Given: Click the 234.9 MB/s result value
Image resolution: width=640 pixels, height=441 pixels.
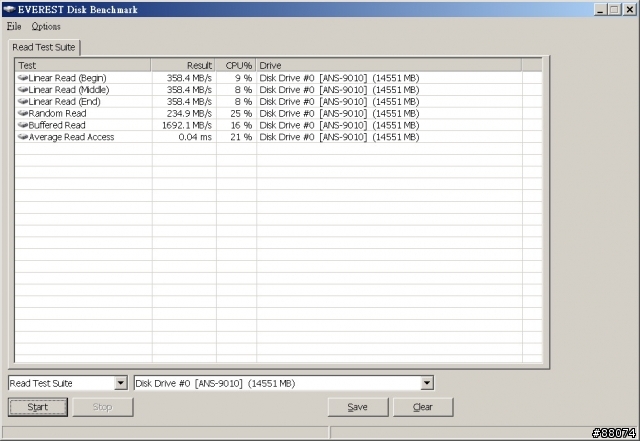Looking at the screenshot, I should pos(189,113).
